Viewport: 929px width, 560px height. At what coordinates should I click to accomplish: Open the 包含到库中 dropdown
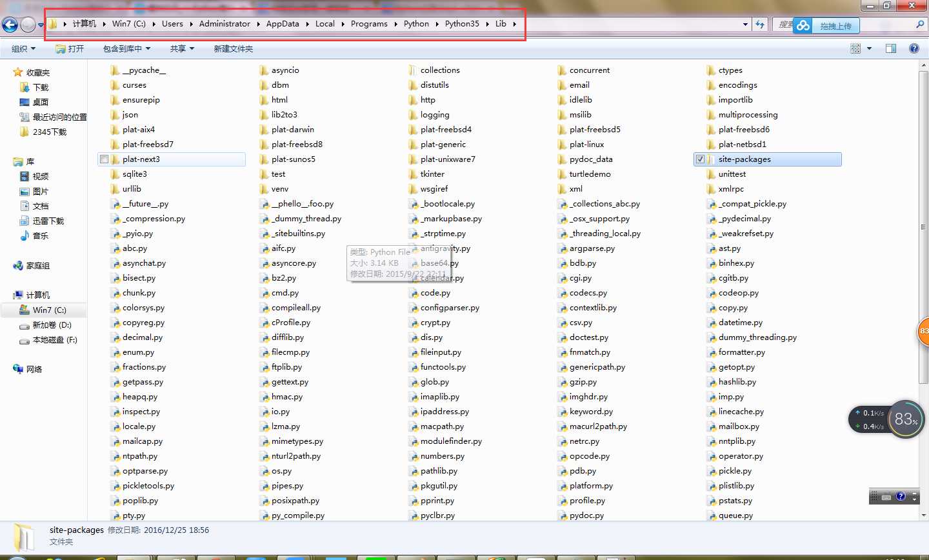point(126,48)
